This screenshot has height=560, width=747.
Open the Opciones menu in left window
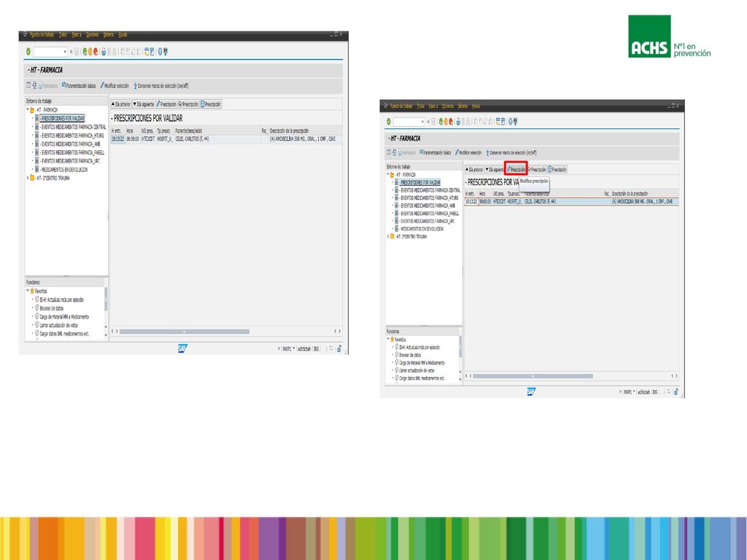point(93,35)
